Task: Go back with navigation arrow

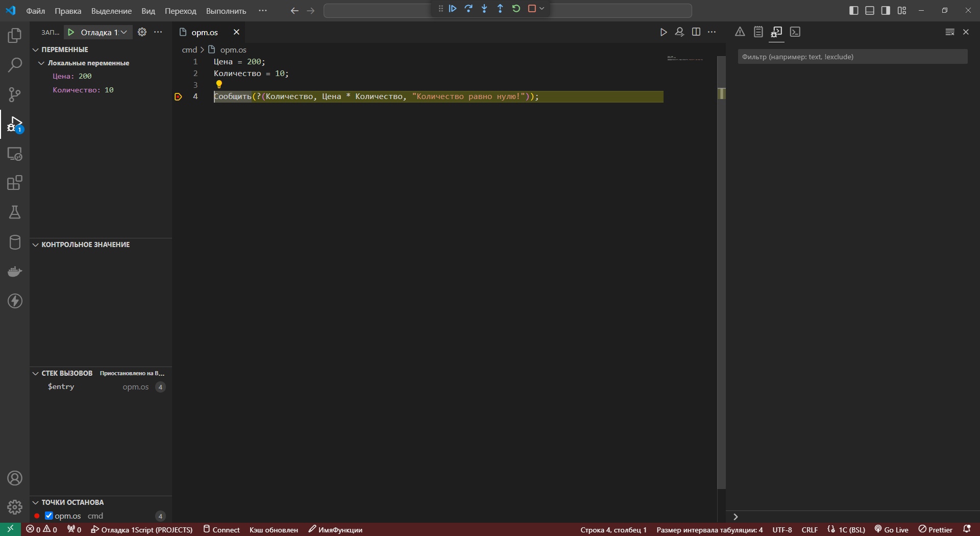Action: (295, 11)
